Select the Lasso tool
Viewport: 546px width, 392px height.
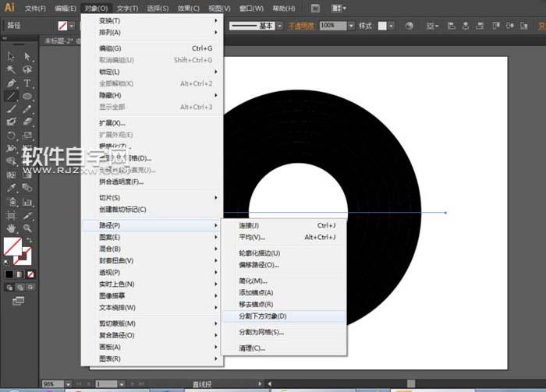(x=27, y=69)
